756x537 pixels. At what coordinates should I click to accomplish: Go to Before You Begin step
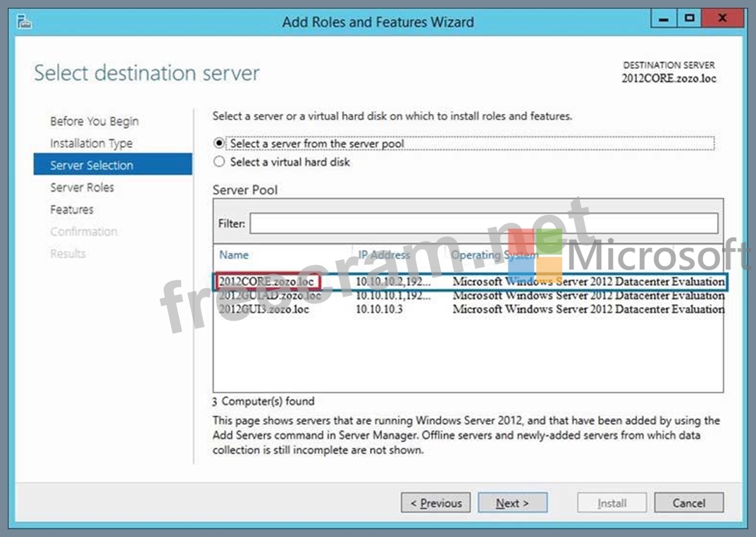pos(94,121)
